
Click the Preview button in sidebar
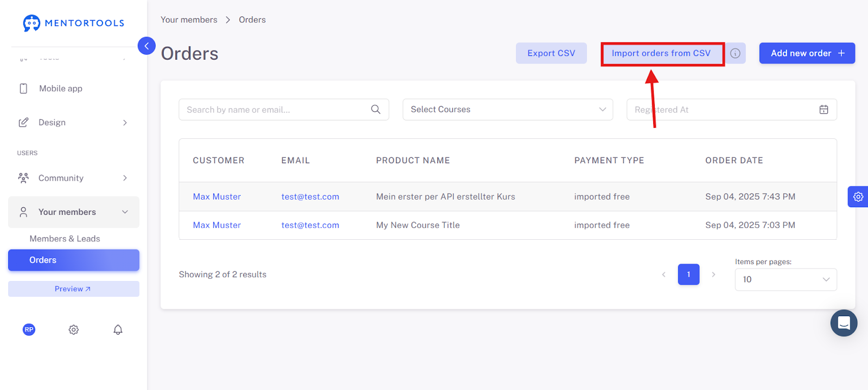74,289
